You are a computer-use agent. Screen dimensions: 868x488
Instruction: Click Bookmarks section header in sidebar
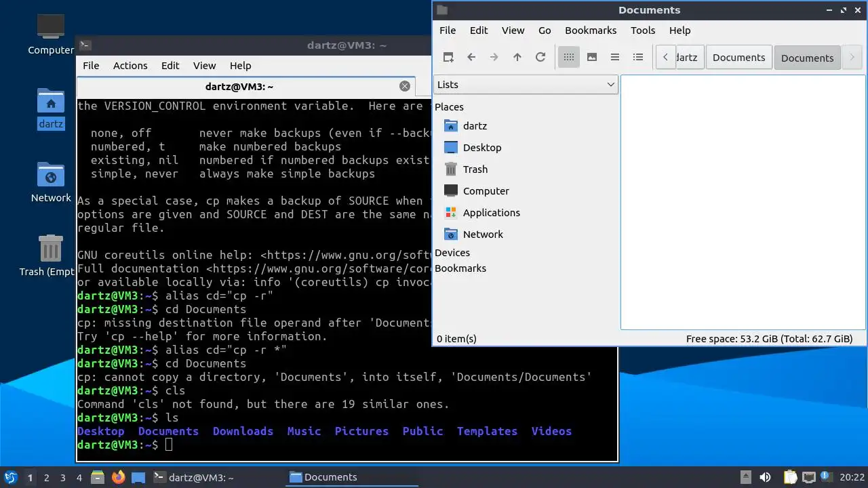(x=460, y=268)
